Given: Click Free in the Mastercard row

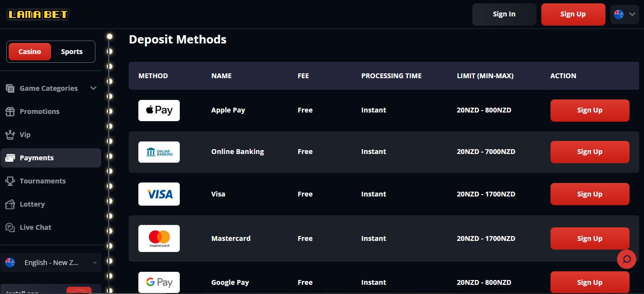Looking at the screenshot, I should (x=305, y=238).
